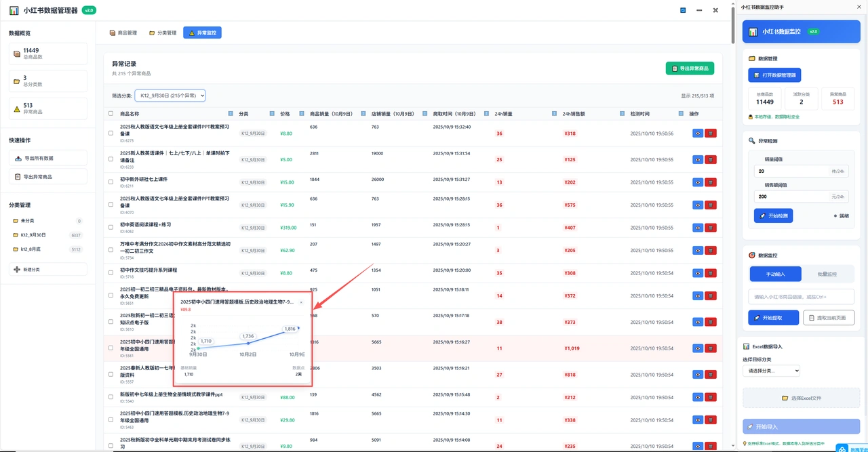Click the 1,736 data point on the chart

click(x=248, y=343)
